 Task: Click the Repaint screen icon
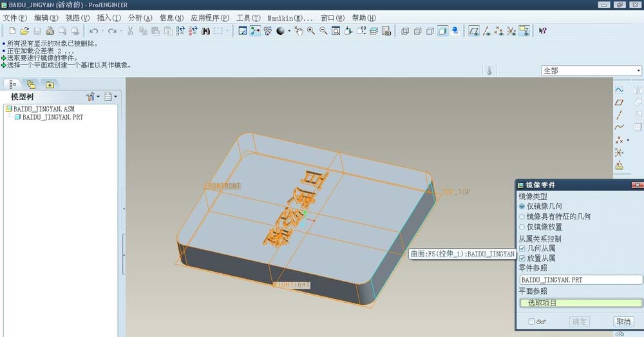(x=243, y=31)
